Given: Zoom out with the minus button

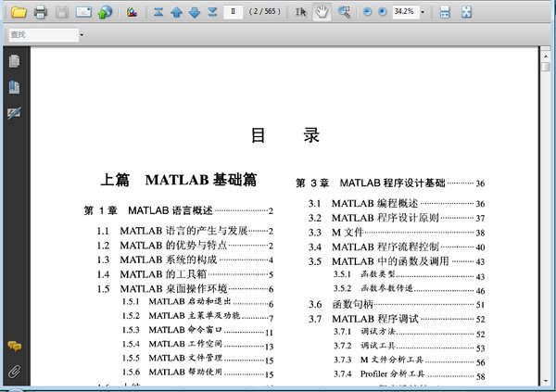Looking at the screenshot, I should (367, 12).
